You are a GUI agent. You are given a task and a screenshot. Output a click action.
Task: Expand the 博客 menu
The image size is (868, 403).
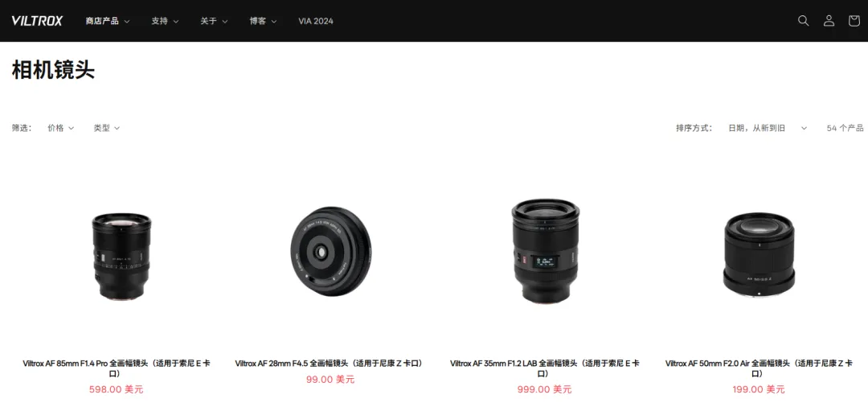point(263,21)
